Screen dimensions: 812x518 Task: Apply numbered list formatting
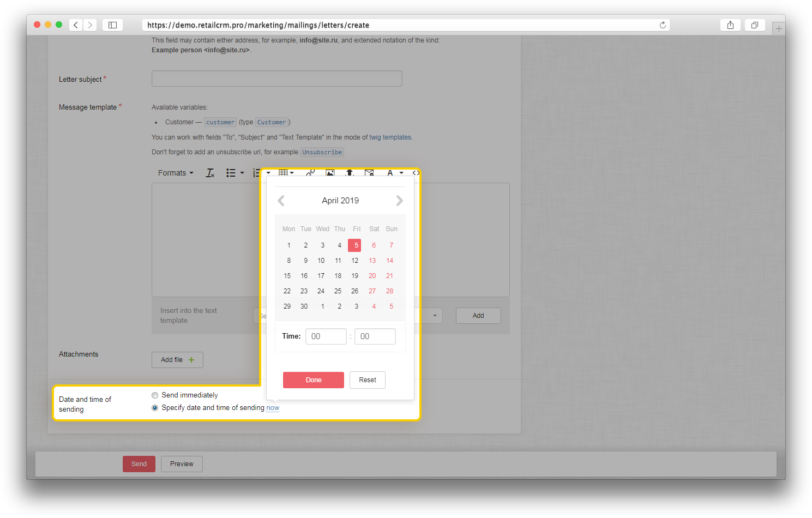tap(256, 173)
